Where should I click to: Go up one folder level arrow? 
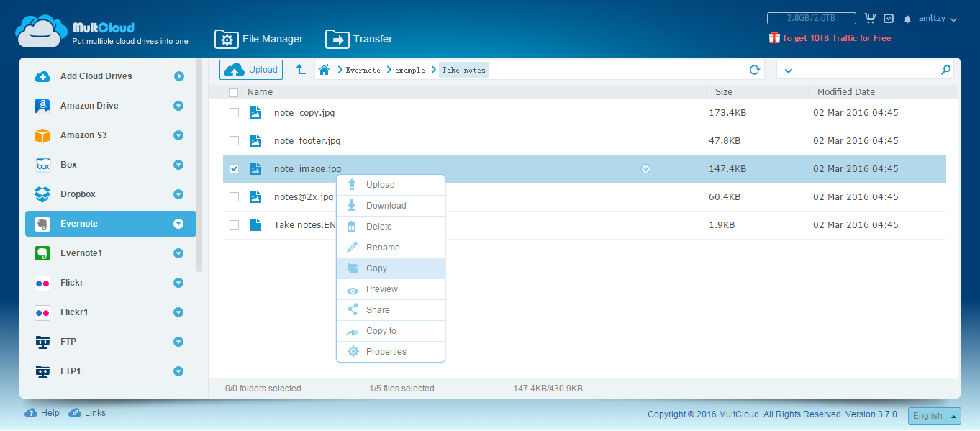click(x=301, y=70)
